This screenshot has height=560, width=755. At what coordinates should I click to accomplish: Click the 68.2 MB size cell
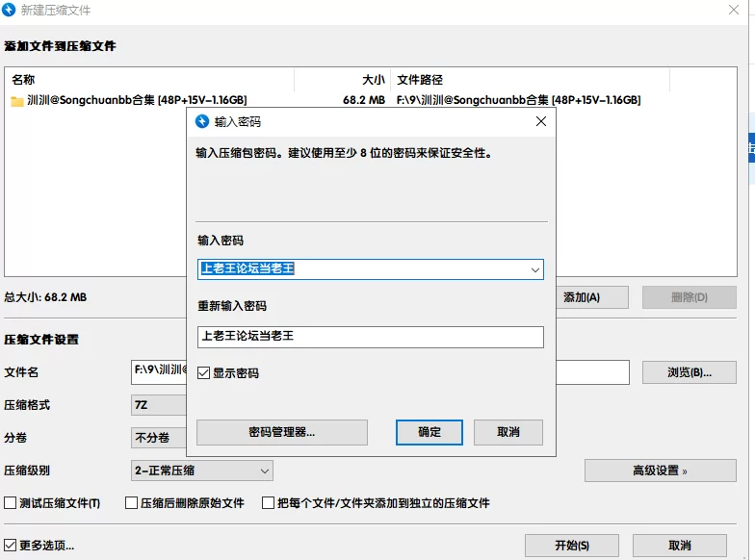coord(364,100)
